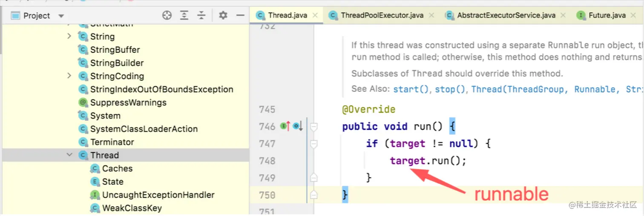Select UncaughtExceptionHandler interface under Thread
Image resolution: width=644 pixels, height=216 pixels.
[158, 195]
